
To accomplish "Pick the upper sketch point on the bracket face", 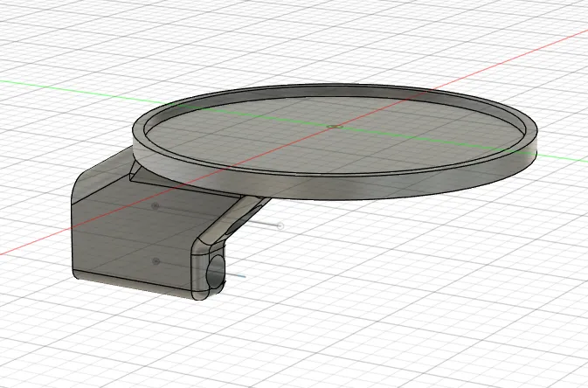I will tap(156, 205).
